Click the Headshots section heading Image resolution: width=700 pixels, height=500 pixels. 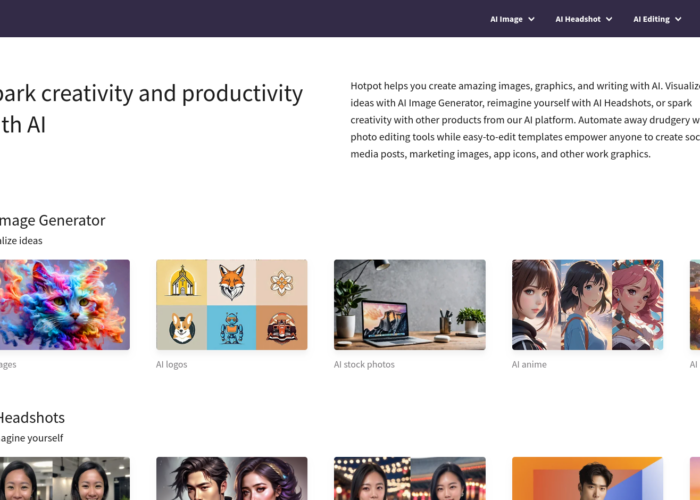coord(32,417)
